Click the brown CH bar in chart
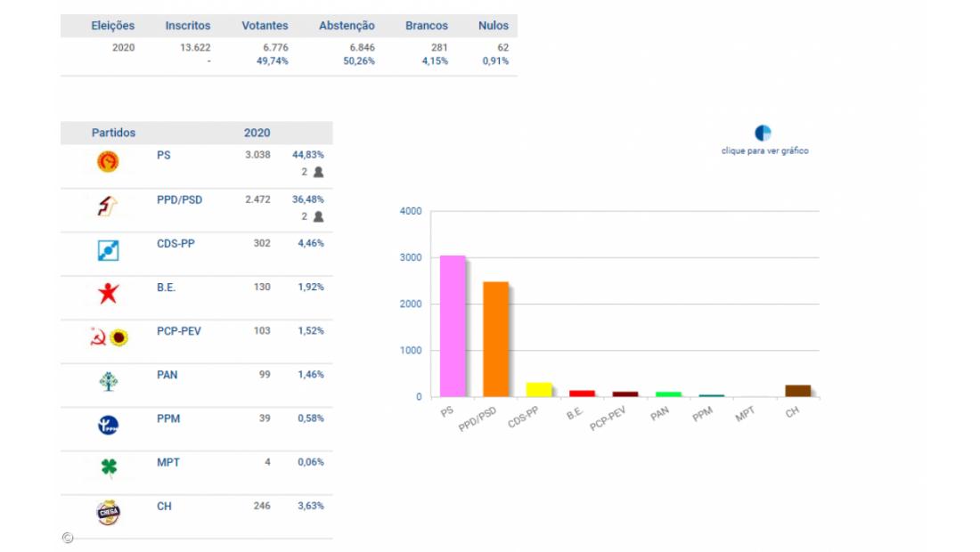Screen dimensions: 980x552 click(x=797, y=391)
